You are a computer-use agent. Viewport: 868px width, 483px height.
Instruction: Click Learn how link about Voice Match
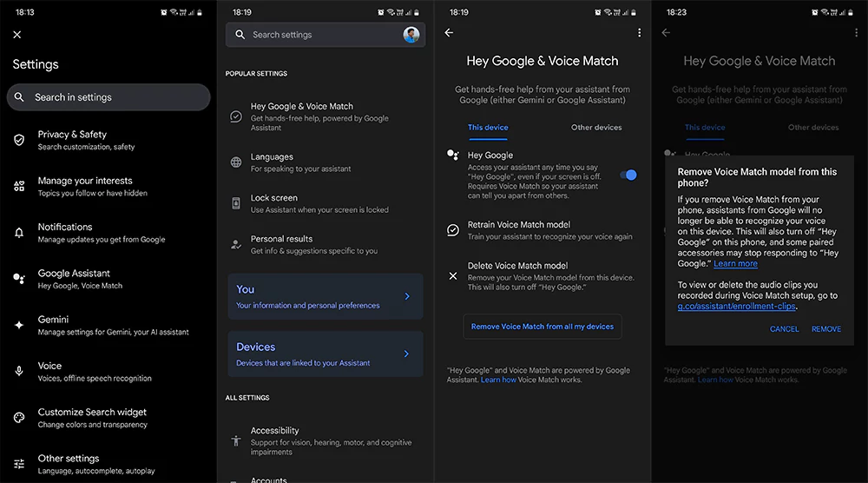498,380
